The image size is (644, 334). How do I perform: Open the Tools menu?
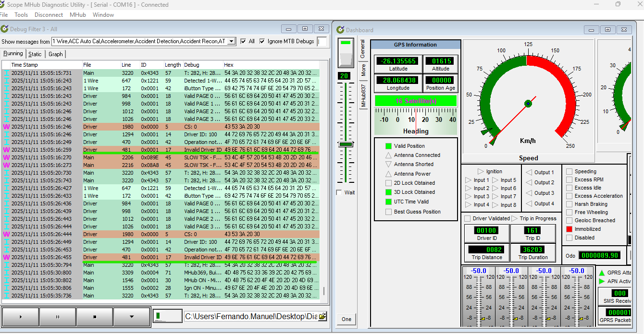coord(21,15)
